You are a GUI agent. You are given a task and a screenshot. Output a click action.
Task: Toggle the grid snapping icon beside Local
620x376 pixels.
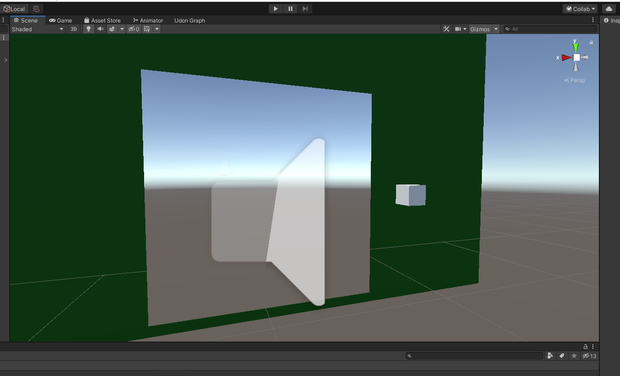tap(36, 9)
